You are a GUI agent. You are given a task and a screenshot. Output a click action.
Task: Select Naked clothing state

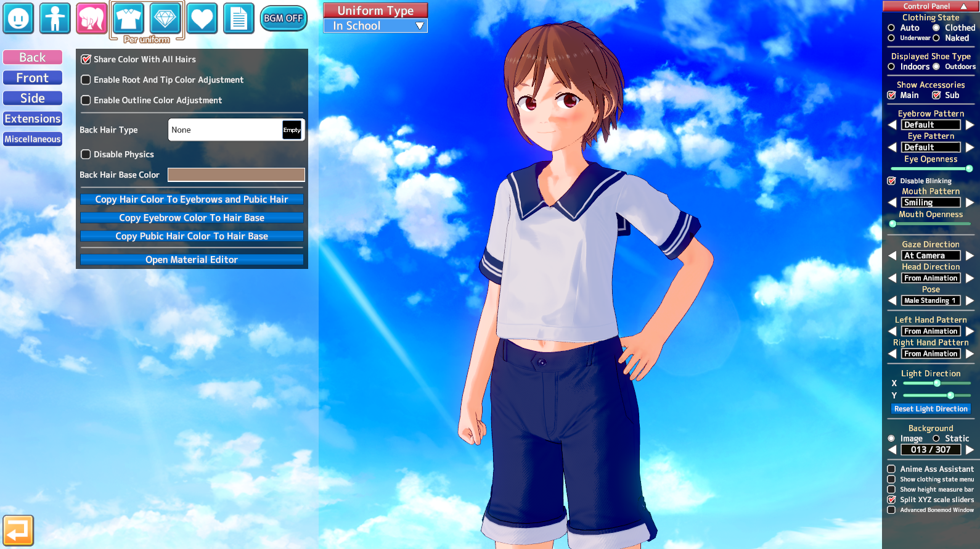click(x=936, y=38)
